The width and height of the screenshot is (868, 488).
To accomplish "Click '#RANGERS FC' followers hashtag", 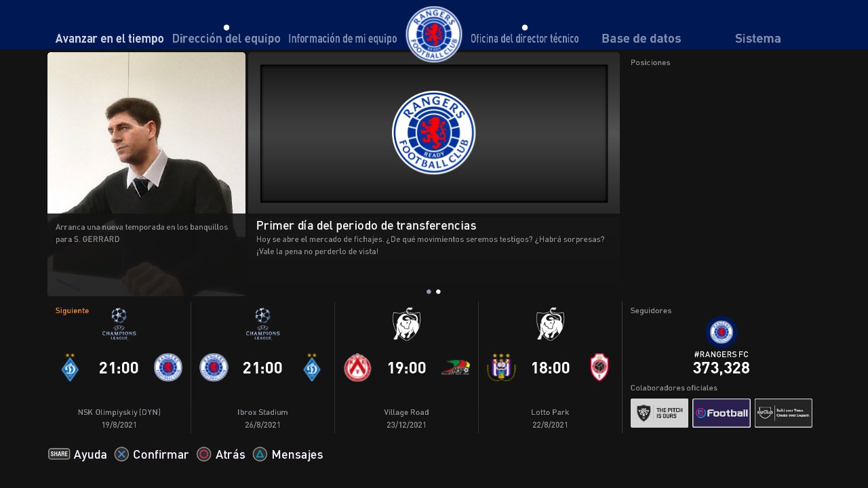I will point(722,354).
